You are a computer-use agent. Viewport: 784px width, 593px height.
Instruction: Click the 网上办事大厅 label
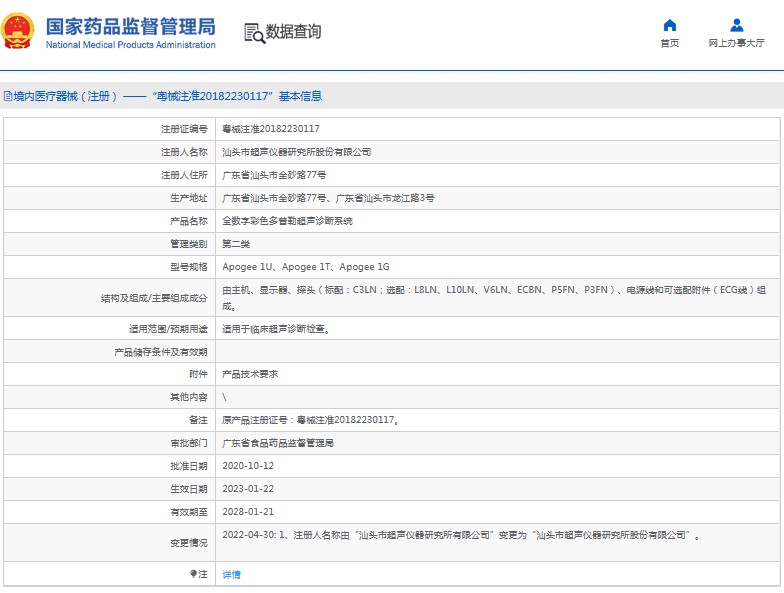pyautogui.click(x=736, y=43)
